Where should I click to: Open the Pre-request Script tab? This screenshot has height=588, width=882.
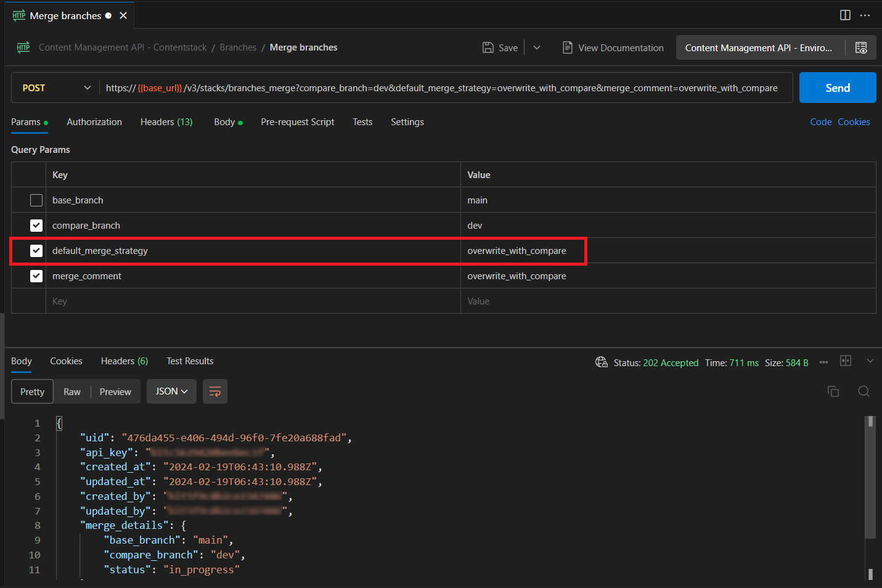click(x=298, y=122)
